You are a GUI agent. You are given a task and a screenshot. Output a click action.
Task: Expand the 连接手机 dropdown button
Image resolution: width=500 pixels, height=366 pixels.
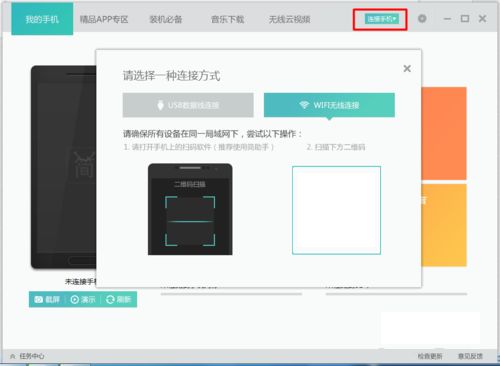382,19
